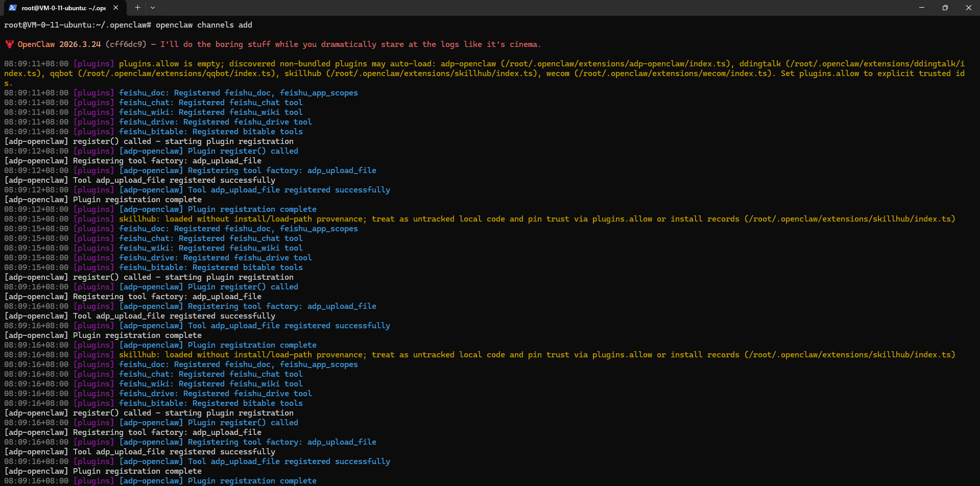980x486 pixels.
Task: Open the new-tab profile dropdown chevron
Action: click(x=153, y=8)
